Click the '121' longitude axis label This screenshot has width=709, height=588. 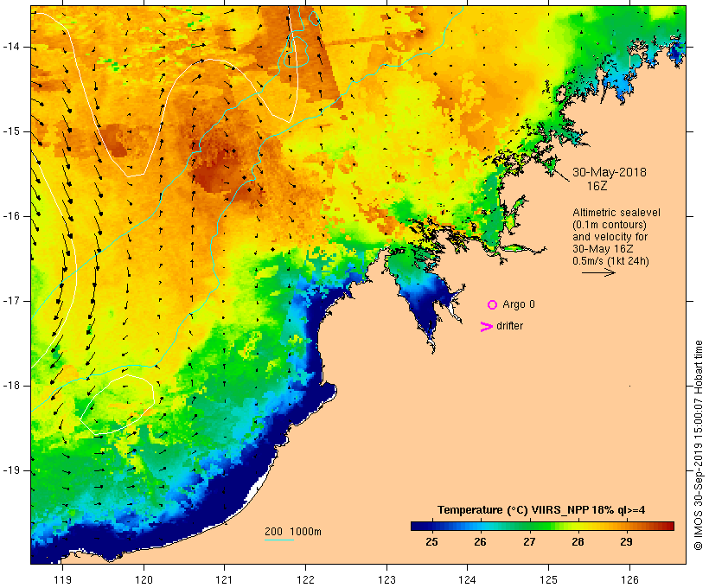[x=224, y=579]
